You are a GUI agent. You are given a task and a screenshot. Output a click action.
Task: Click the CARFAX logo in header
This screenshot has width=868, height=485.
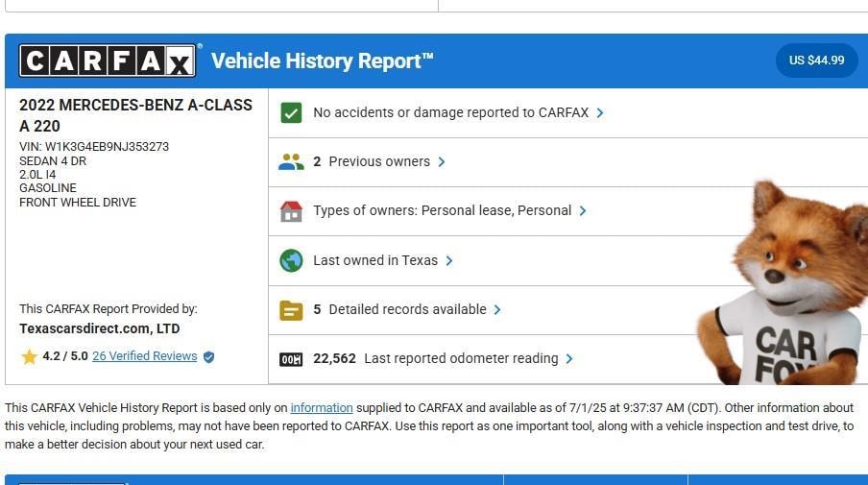pyautogui.click(x=108, y=61)
